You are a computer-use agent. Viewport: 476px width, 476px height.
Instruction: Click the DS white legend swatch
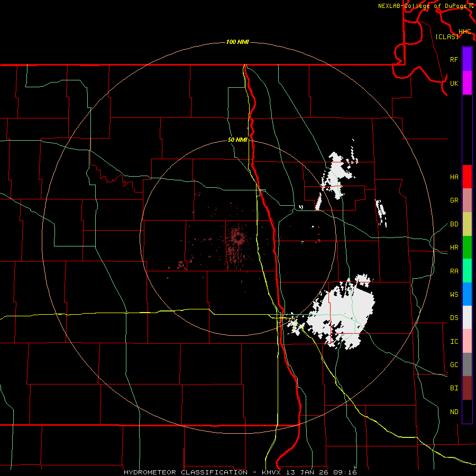[x=467, y=317]
